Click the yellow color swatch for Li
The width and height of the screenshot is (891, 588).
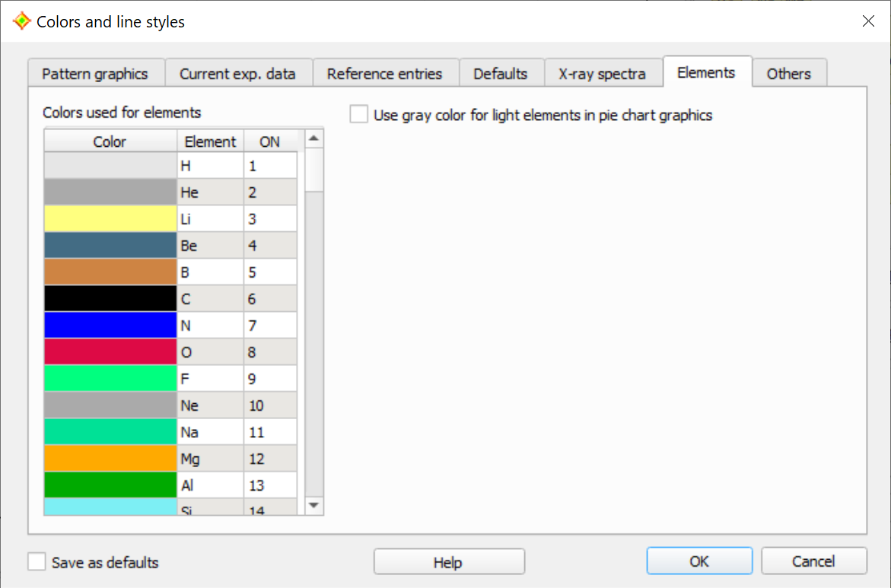pos(110,219)
